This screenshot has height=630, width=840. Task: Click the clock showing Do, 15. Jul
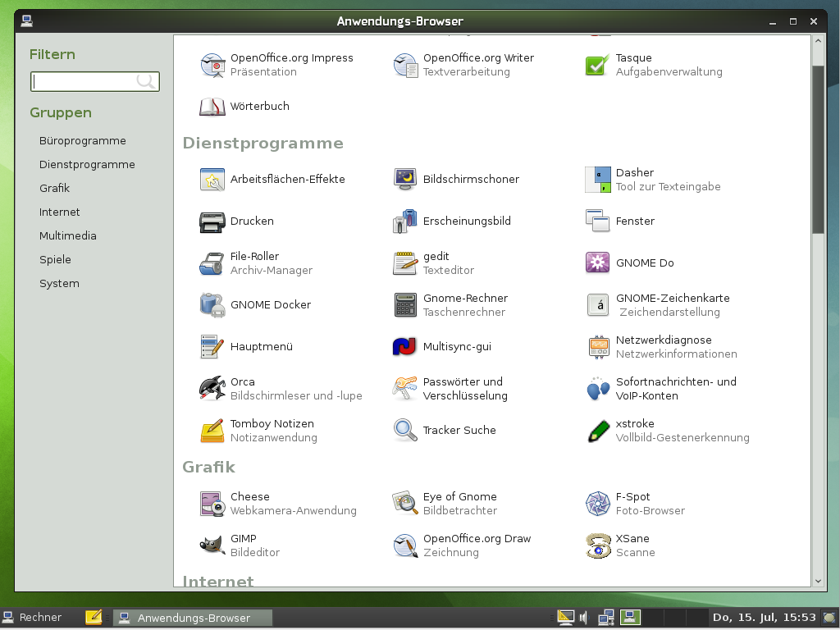pyautogui.click(x=764, y=618)
